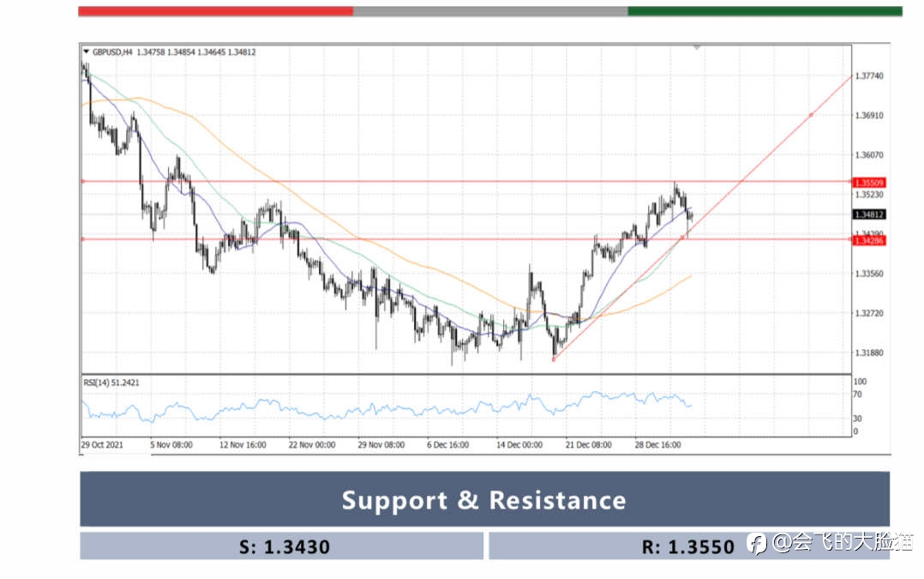The width and height of the screenshot is (924, 579).
Task: Click the red 1.35509 resistance price tag
Action: click(869, 183)
